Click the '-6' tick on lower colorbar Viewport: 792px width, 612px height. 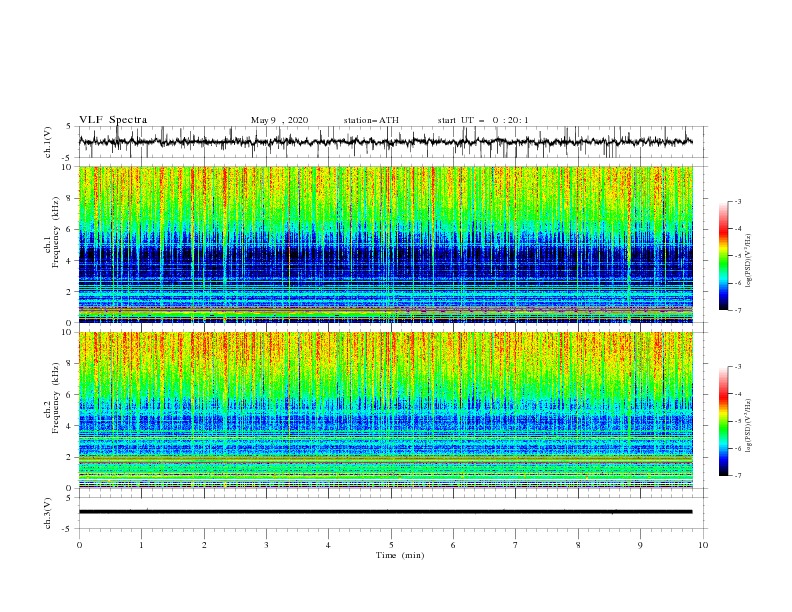tap(738, 448)
